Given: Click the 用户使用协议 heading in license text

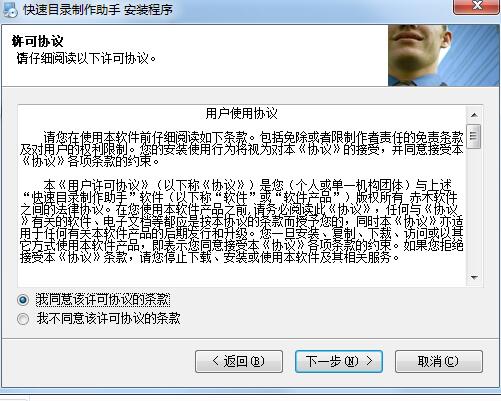Looking at the screenshot, I should [x=241, y=114].
